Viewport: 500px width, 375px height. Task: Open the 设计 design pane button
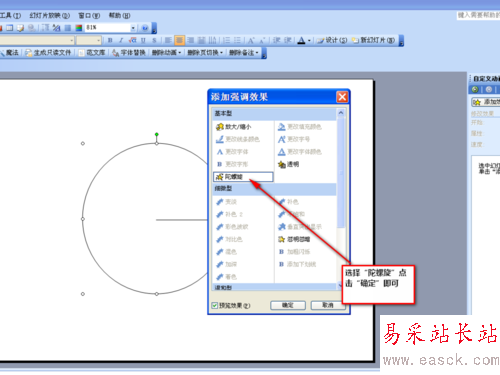pyautogui.click(x=332, y=40)
